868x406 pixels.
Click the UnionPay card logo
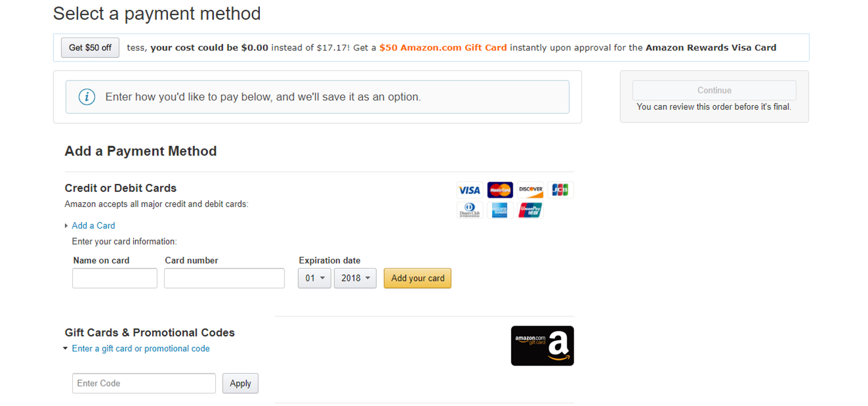[531, 210]
